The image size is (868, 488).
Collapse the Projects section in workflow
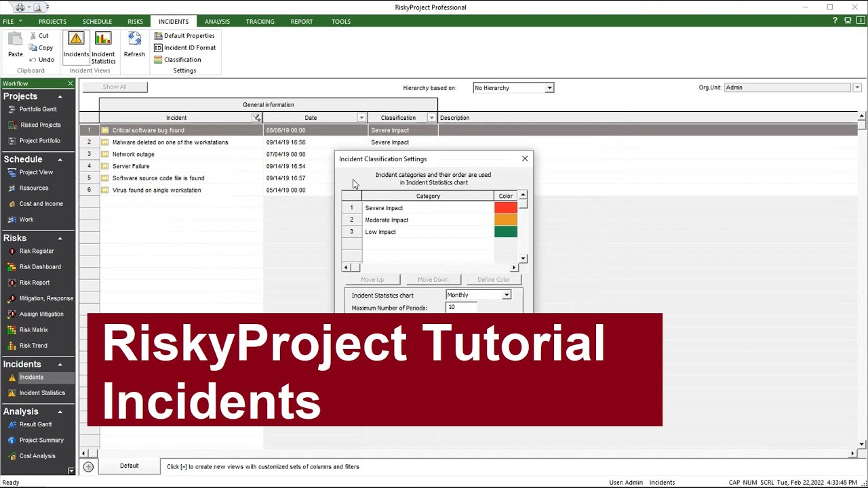pyautogui.click(x=60, y=97)
